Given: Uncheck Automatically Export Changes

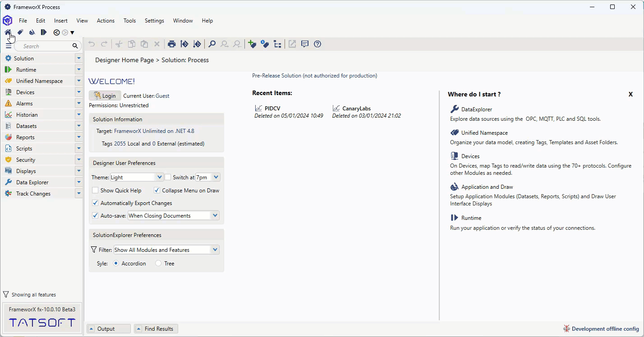Looking at the screenshot, I should click(x=95, y=203).
